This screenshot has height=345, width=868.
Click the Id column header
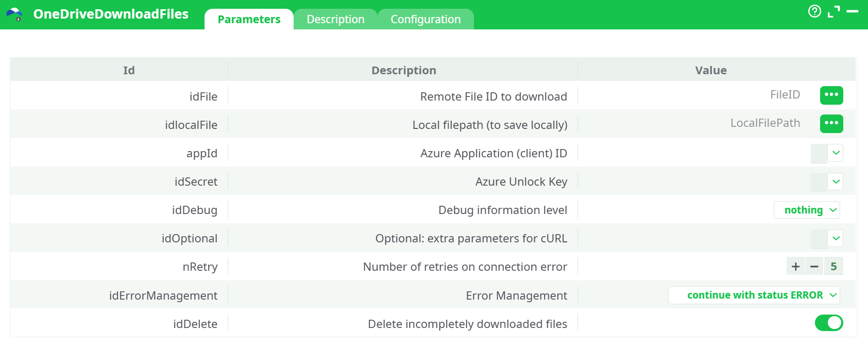129,70
